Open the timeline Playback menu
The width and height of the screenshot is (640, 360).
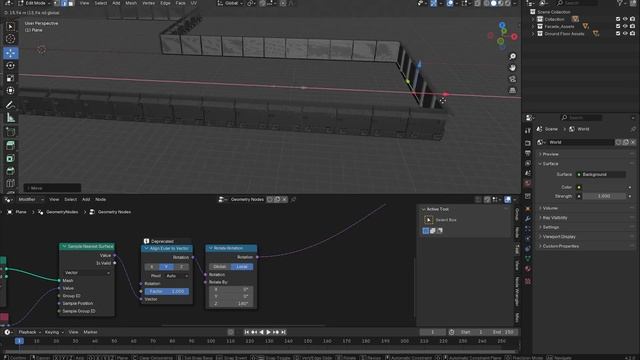tap(29, 332)
